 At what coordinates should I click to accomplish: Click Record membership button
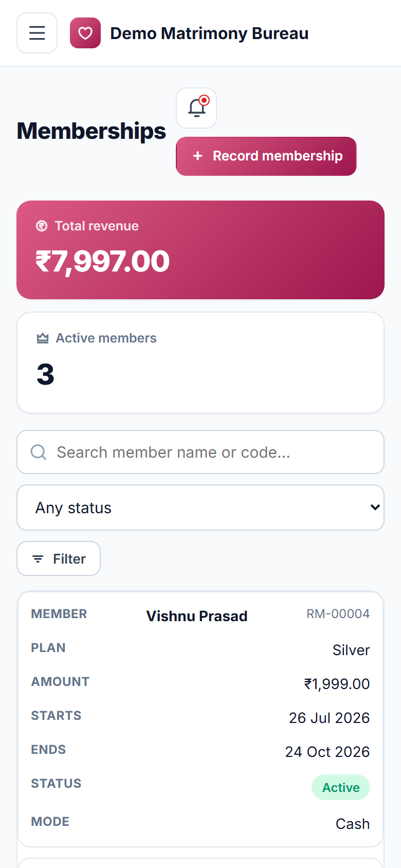[266, 156]
